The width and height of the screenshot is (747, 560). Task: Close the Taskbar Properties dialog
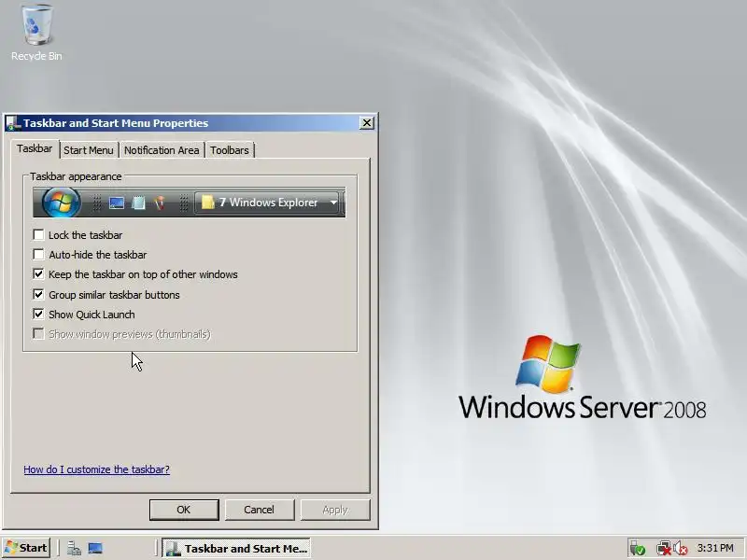point(366,123)
